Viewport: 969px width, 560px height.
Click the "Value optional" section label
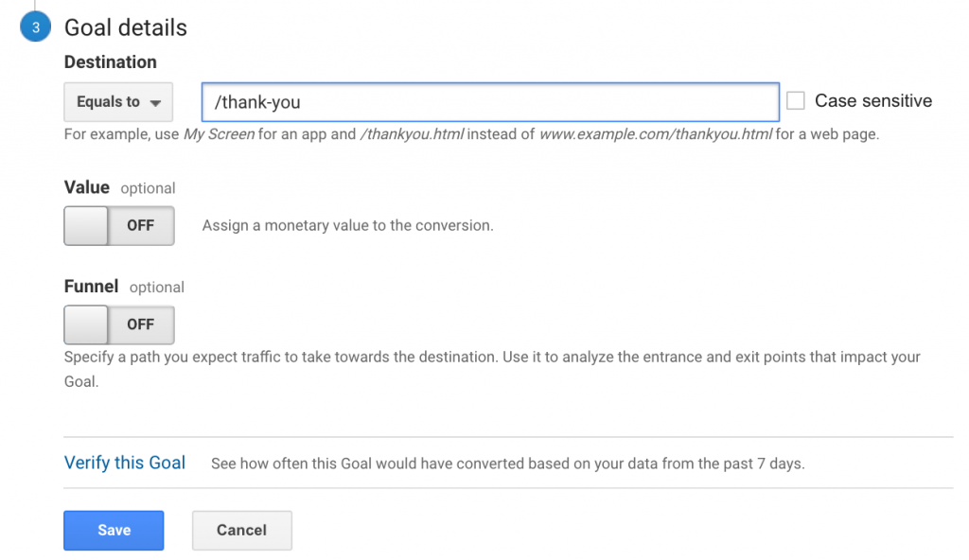tap(119, 188)
